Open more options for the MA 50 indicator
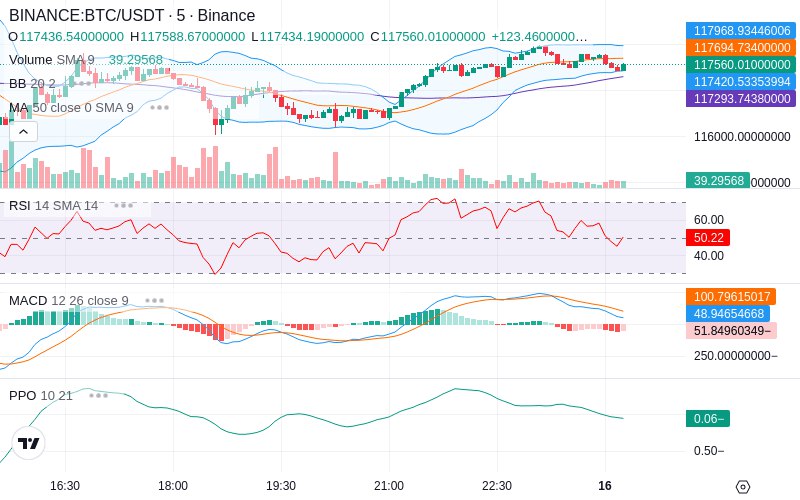Viewport: 800px width, 500px height. [x=159, y=108]
